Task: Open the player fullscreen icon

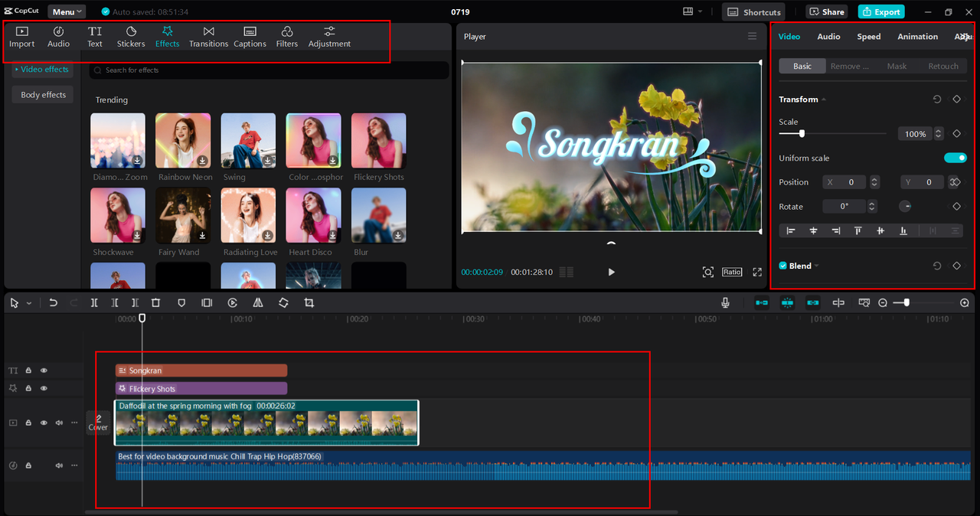Action: pyautogui.click(x=757, y=273)
